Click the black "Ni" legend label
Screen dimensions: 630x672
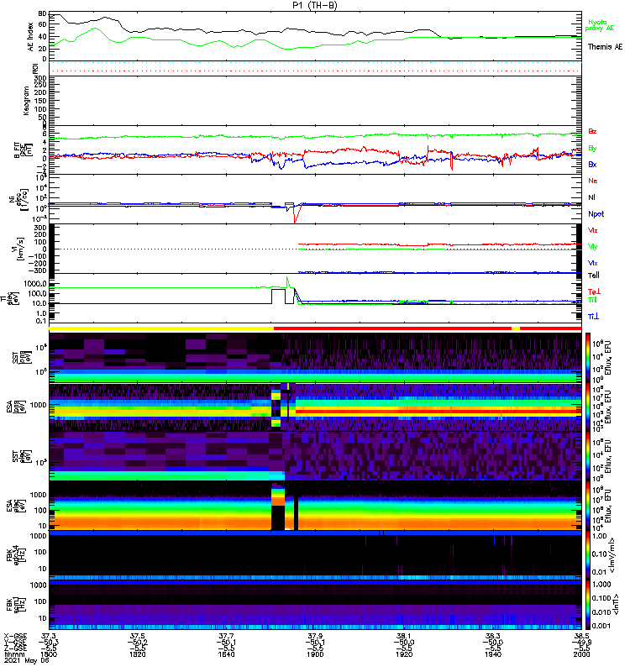[591, 197]
